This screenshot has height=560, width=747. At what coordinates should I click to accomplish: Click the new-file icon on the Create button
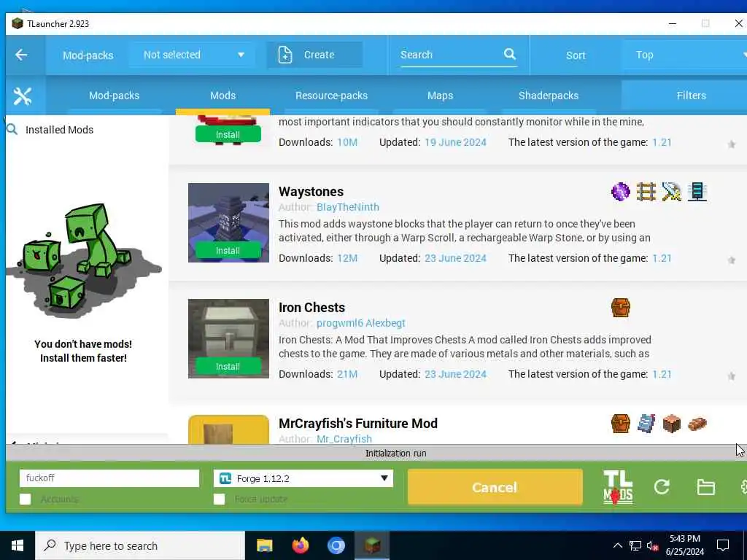(x=285, y=55)
